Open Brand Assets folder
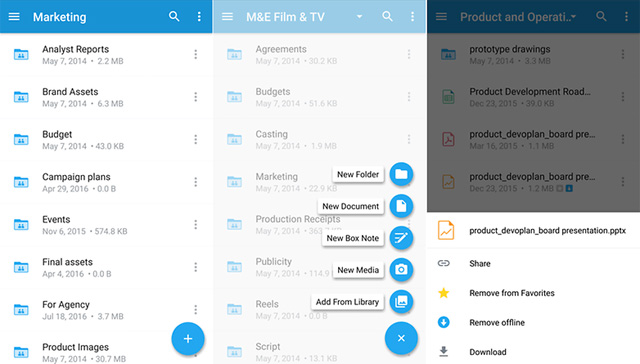Screen dimensions: 640x364 click(x=106, y=97)
